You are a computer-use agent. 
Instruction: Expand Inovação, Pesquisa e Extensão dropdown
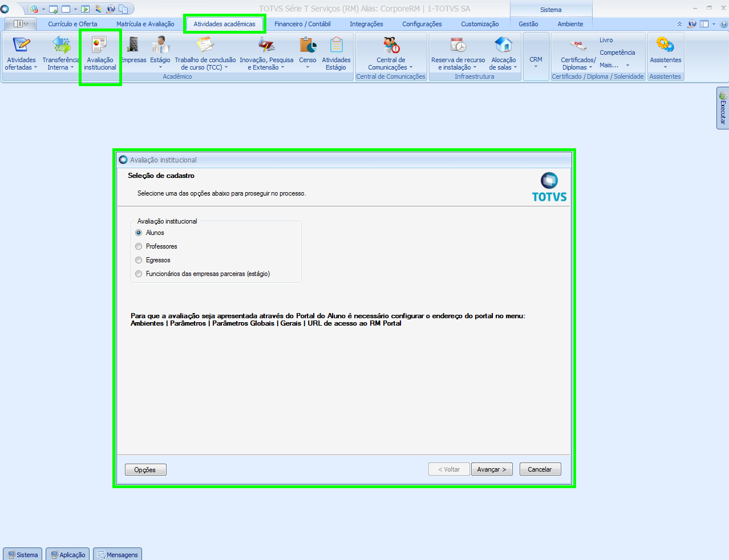(x=282, y=67)
